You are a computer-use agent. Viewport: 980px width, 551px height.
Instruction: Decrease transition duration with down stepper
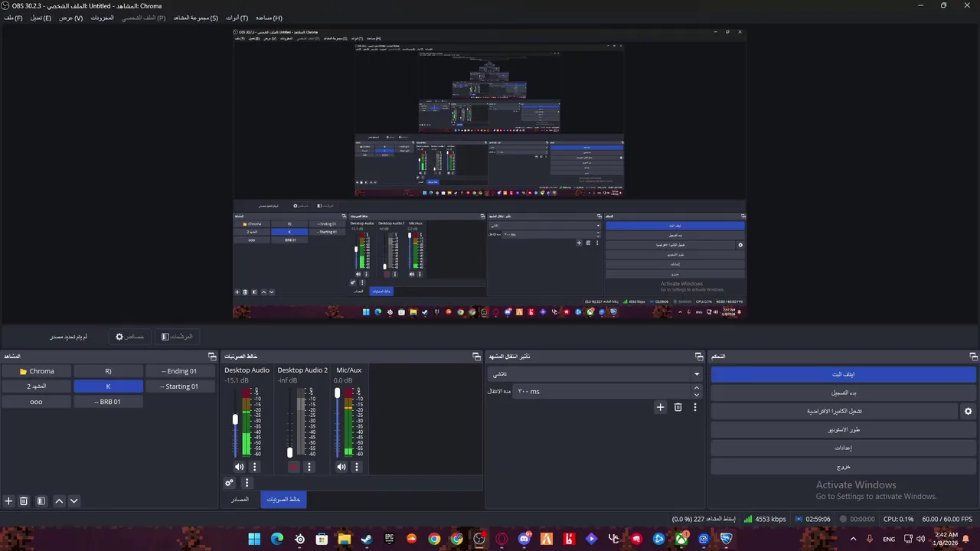tap(696, 395)
